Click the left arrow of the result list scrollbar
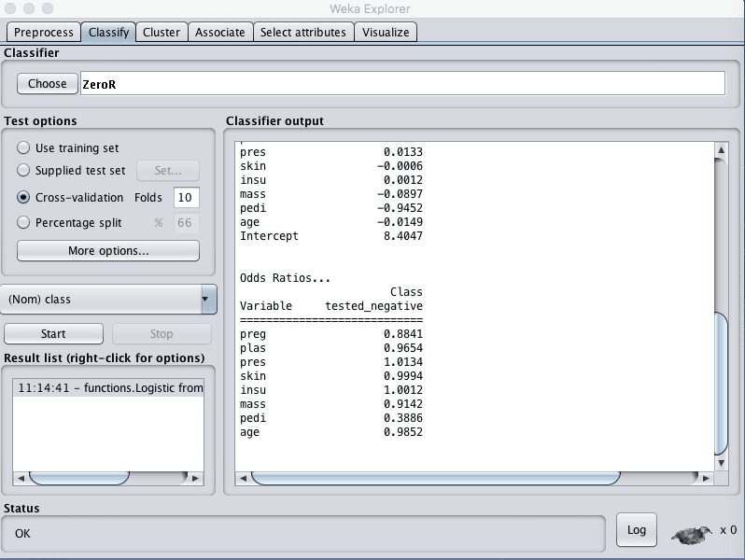The width and height of the screenshot is (745, 560). tap(21, 478)
